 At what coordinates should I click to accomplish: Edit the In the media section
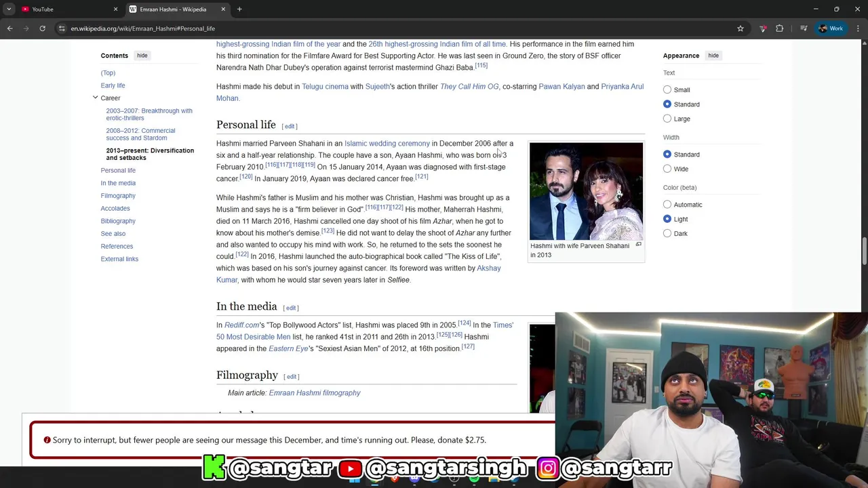coord(291,308)
